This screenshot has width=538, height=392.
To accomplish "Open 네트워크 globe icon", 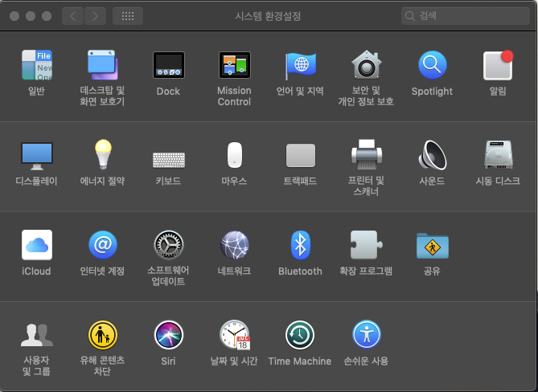I will [x=235, y=245].
